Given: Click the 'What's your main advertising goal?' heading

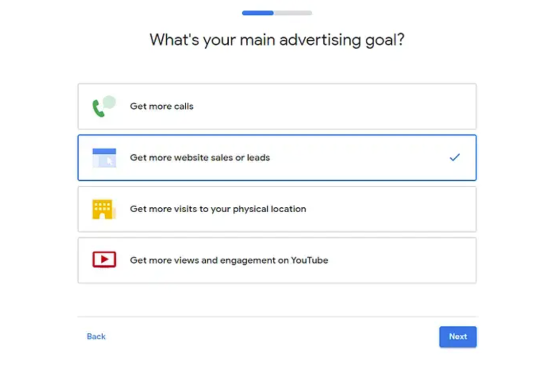Looking at the screenshot, I should click(277, 40).
